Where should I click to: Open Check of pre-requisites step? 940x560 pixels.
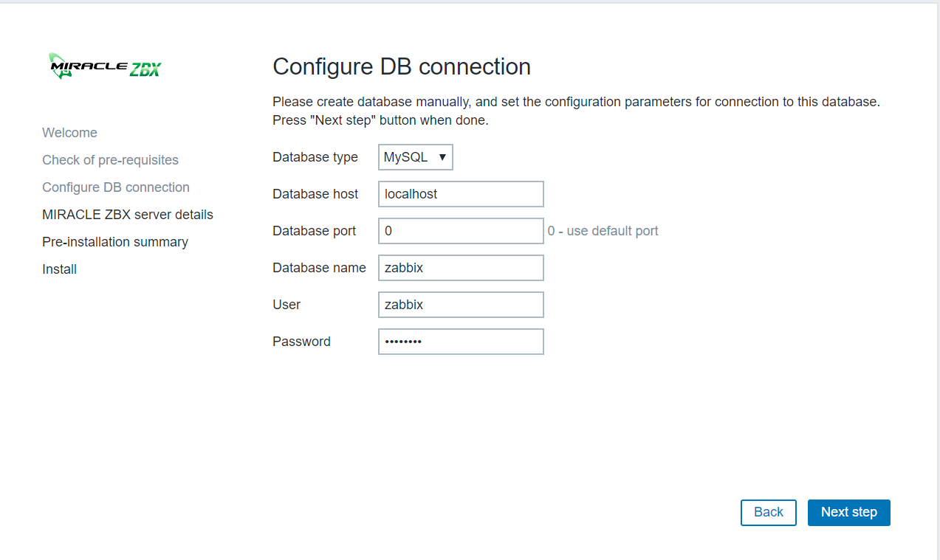click(x=110, y=160)
